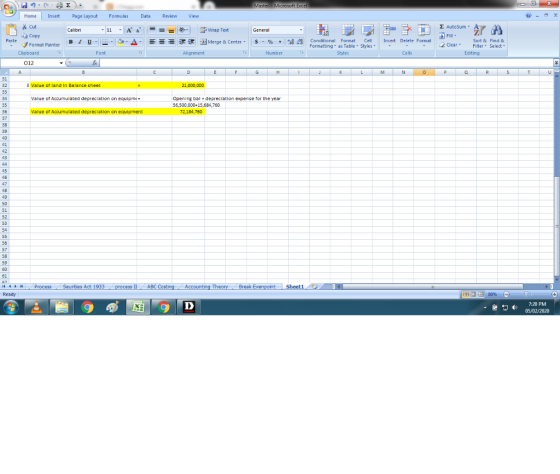Viewport: 560px width, 474px height.
Task: Click the Windows Start orb
Action: (11, 307)
